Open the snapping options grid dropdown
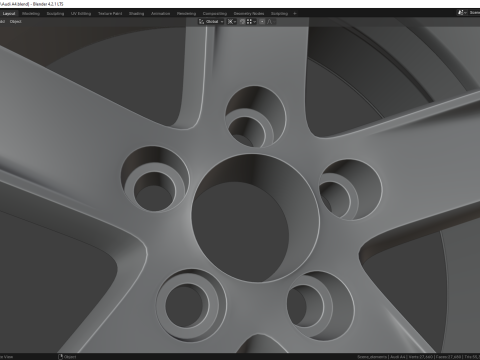The height and width of the screenshot is (360, 480). (x=251, y=22)
